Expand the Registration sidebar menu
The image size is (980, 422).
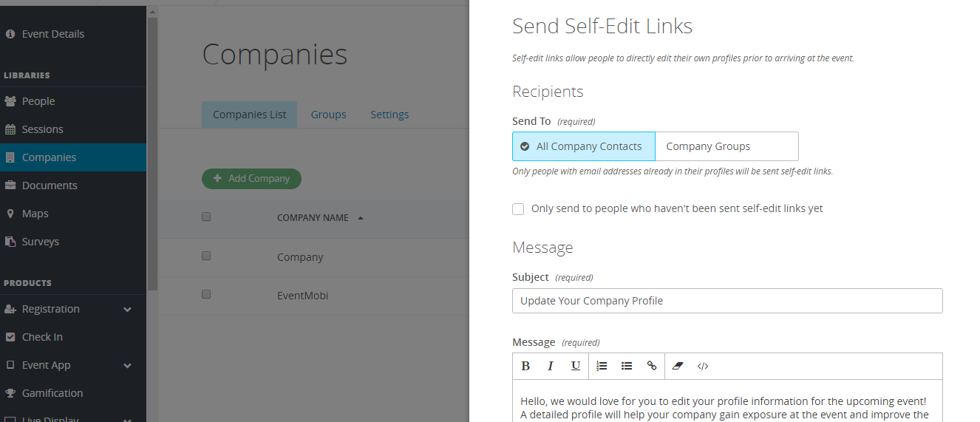pos(127,309)
